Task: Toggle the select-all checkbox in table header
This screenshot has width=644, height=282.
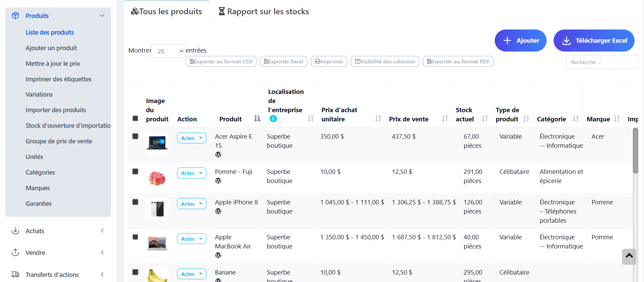Action: 135,118
